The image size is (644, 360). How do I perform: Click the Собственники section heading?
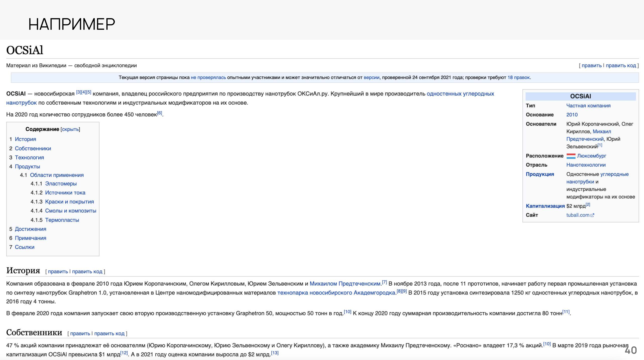34,332
